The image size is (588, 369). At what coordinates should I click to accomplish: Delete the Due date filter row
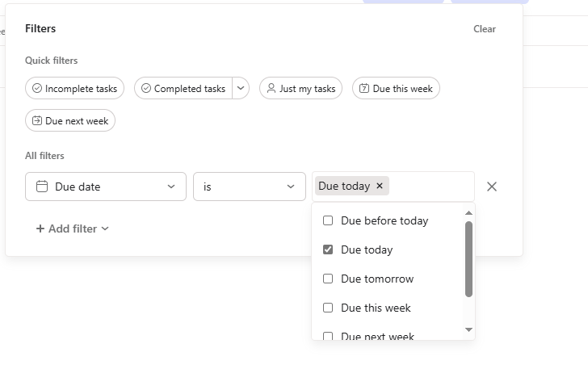pos(492,187)
